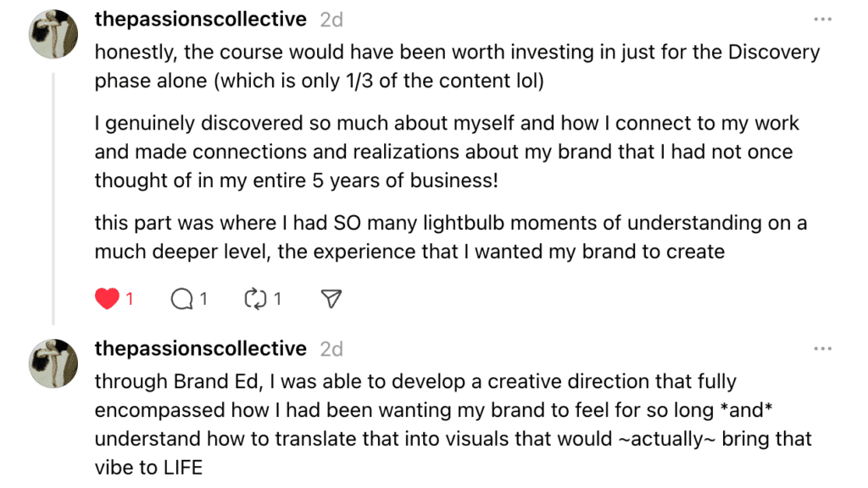This screenshot has width=868, height=488.
Task: Open the second post's profile avatar
Action: click(x=54, y=363)
